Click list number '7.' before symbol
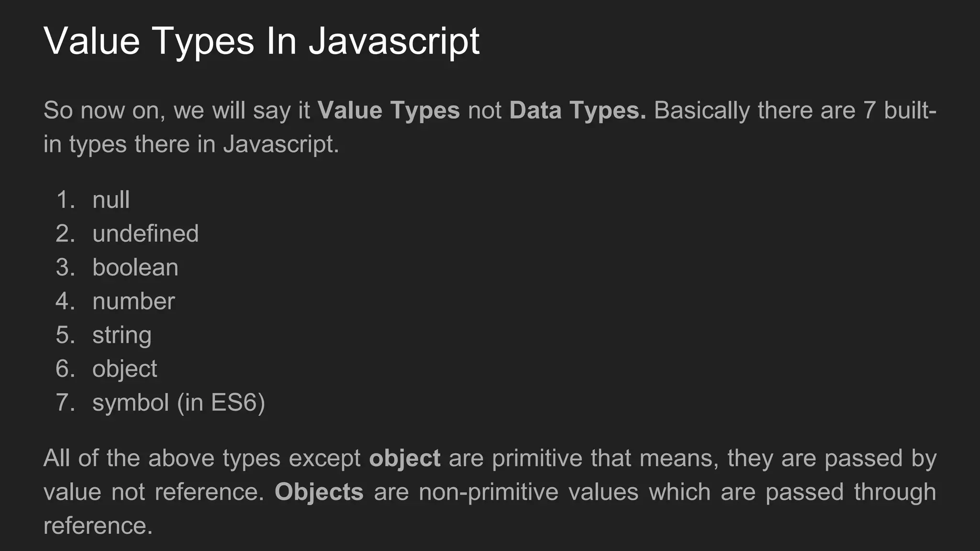Viewport: 980px width, 551px height. coord(66,403)
